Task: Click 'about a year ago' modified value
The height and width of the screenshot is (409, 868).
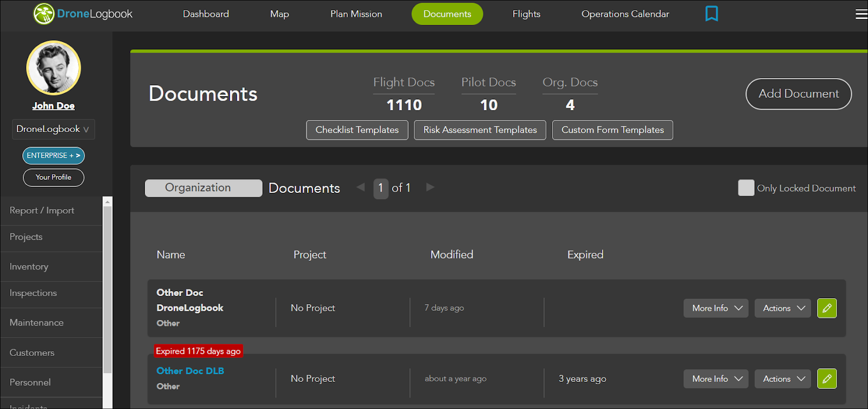Action: pyautogui.click(x=455, y=379)
